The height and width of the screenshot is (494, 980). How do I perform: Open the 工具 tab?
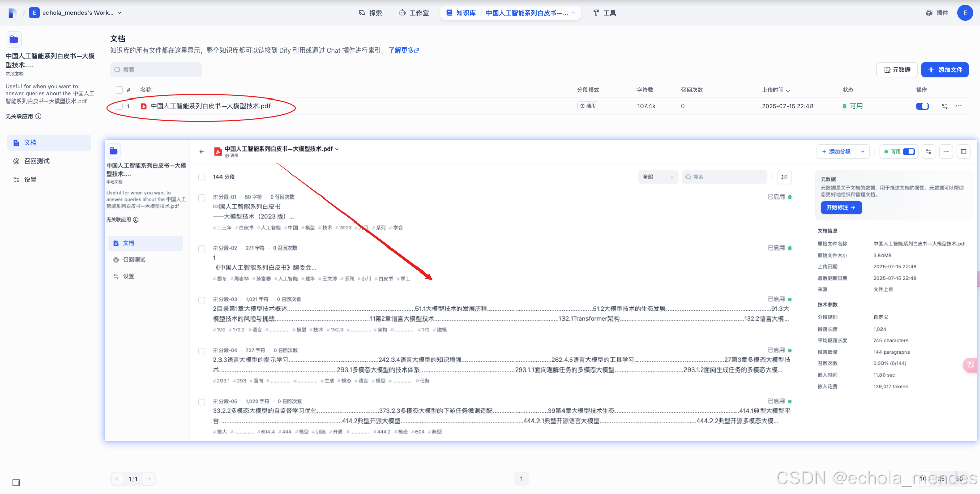(x=604, y=13)
